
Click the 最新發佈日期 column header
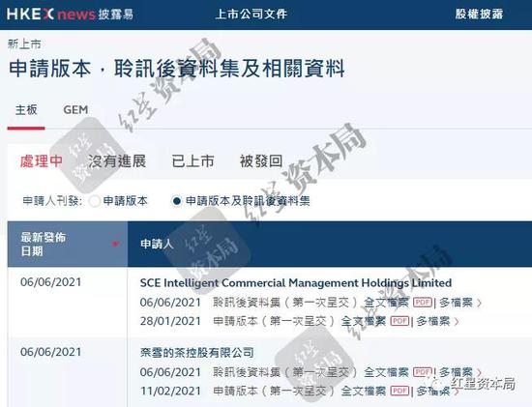(x=68, y=244)
